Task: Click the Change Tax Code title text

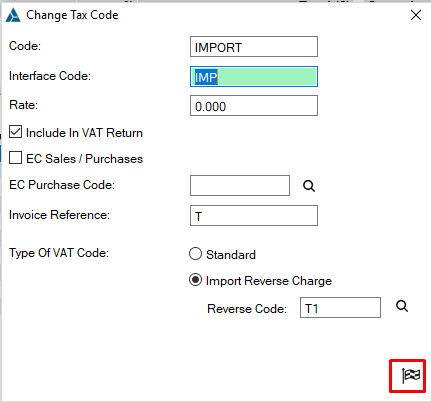Action: point(72,15)
